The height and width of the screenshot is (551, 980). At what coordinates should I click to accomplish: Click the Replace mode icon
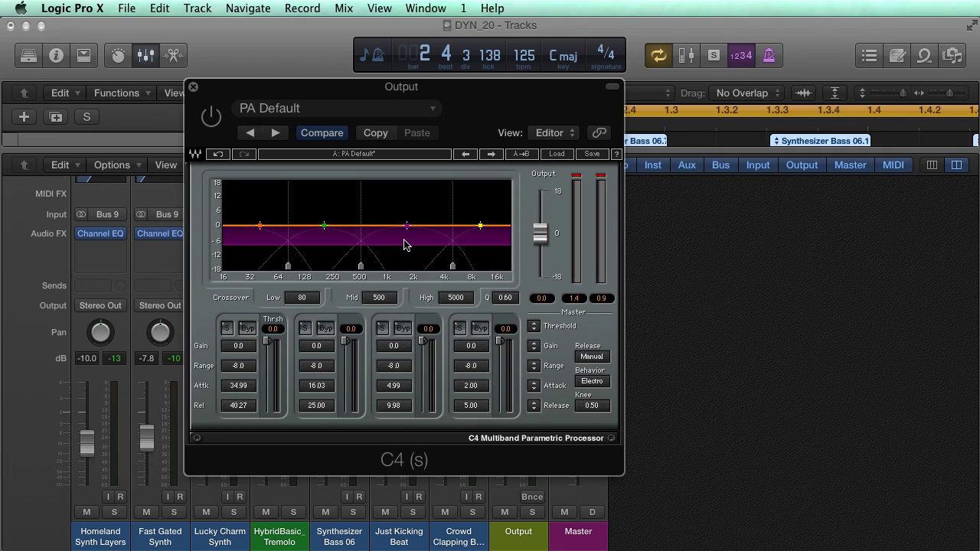(686, 55)
